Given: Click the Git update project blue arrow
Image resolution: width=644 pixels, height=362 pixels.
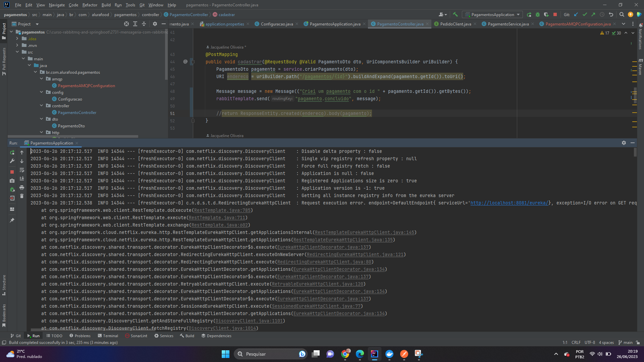Looking at the screenshot, I should click(x=576, y=14).
